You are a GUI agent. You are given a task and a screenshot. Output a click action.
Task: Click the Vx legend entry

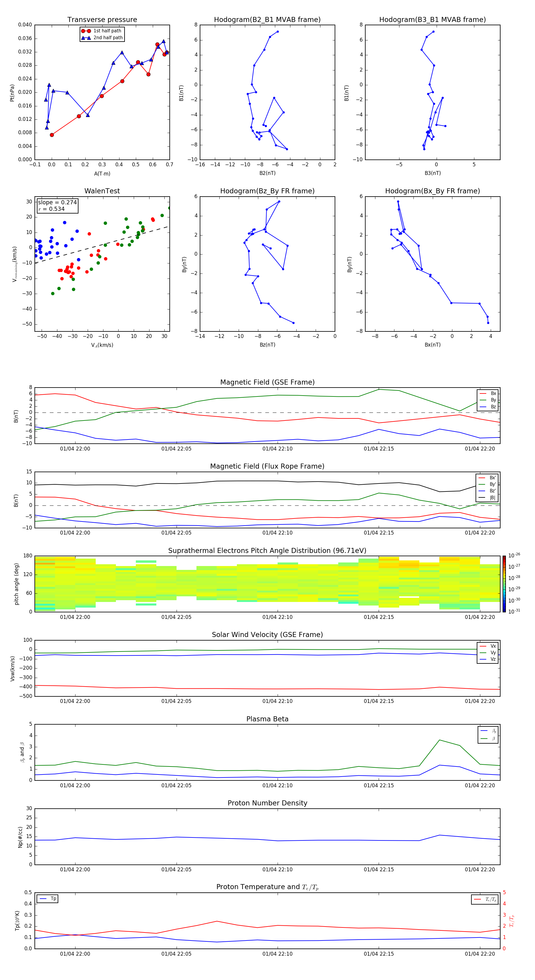(x=488, y=646)
